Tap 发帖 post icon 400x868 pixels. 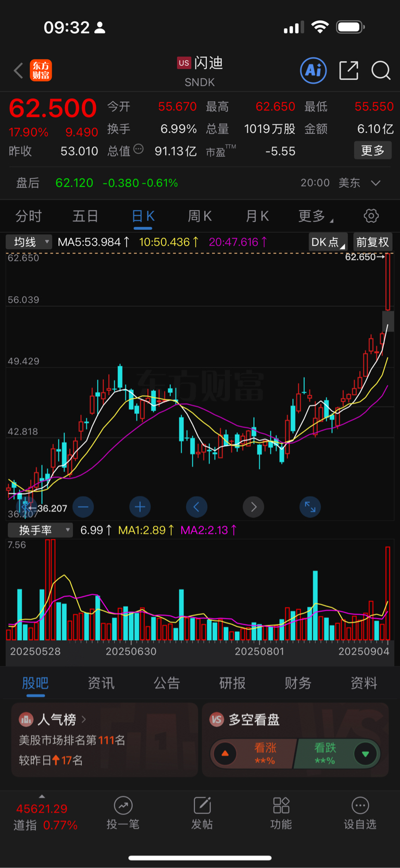point(202,805)
